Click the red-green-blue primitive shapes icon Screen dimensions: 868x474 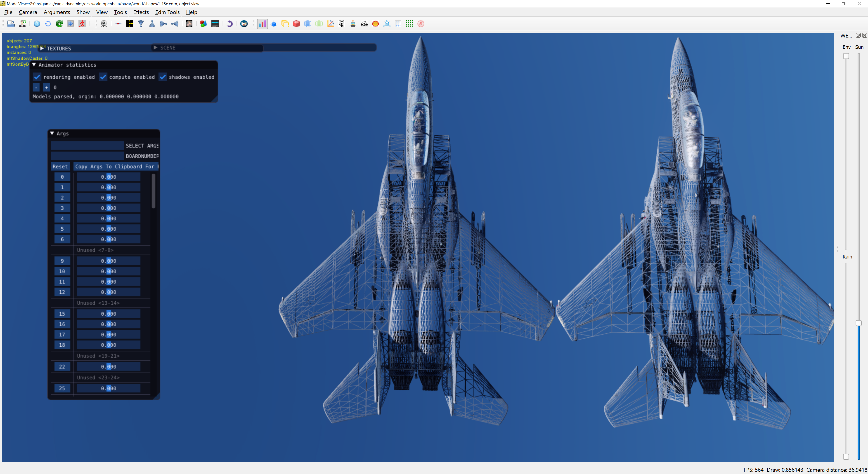[x=203, y=24]
